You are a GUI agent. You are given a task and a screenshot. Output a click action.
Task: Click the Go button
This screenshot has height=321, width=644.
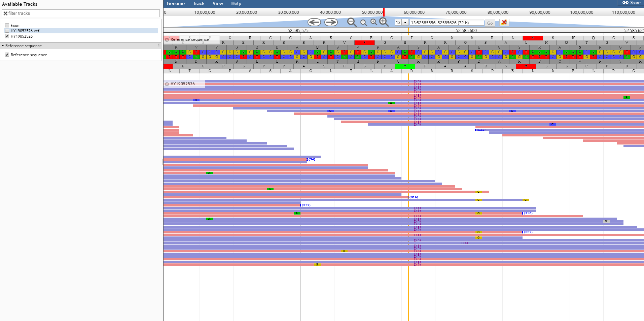click(x=490, y=23)
